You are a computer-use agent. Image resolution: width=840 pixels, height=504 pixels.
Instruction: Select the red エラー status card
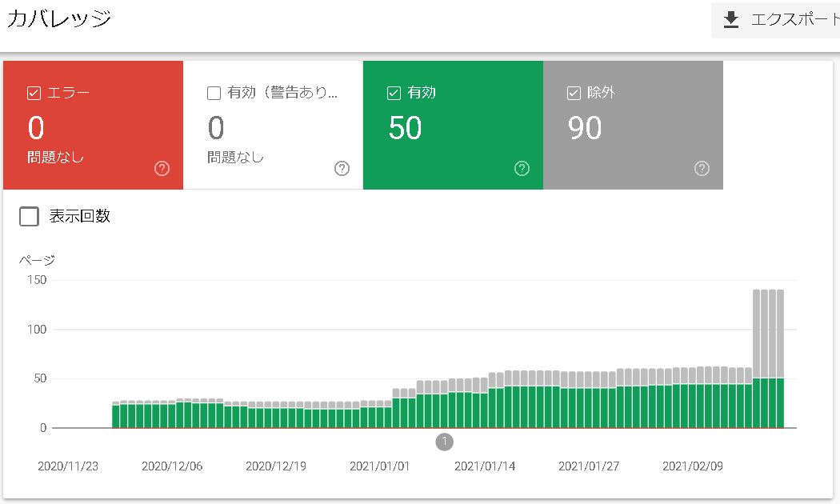[93, 124]
